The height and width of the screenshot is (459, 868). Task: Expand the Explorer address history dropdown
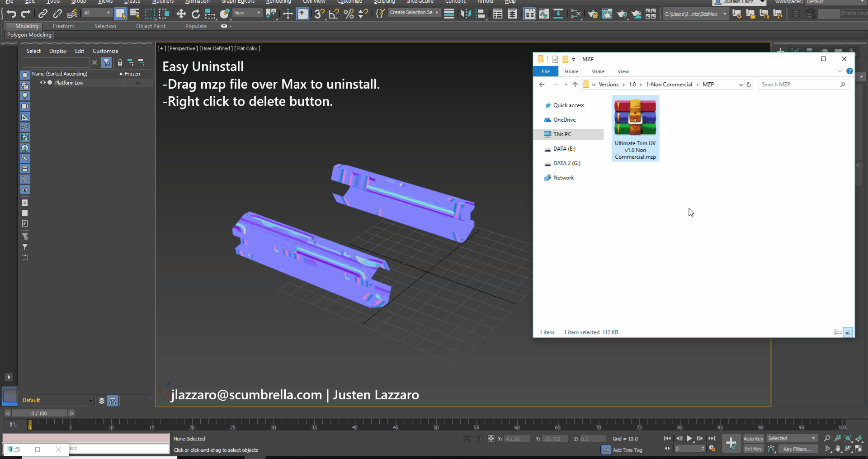coord(741,85)
